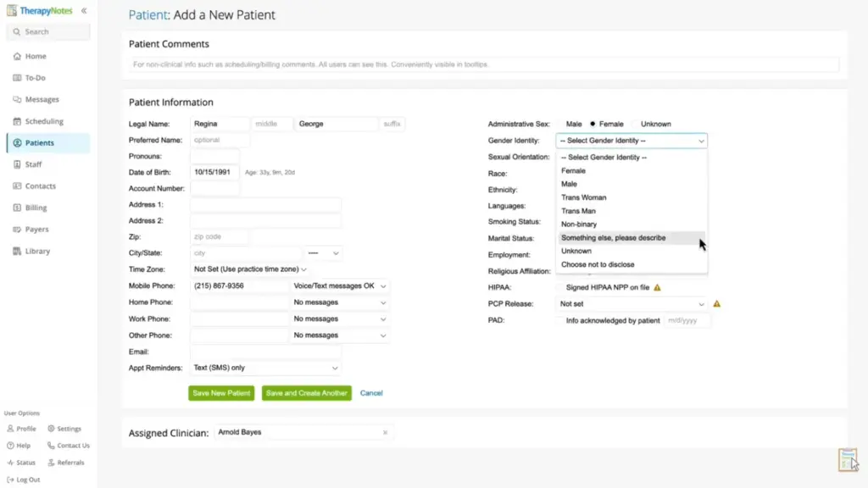Click the Billing icon in sidebar
Image resolution: width=868 pixels, height=488 pixels.
[x=17, y=208]
